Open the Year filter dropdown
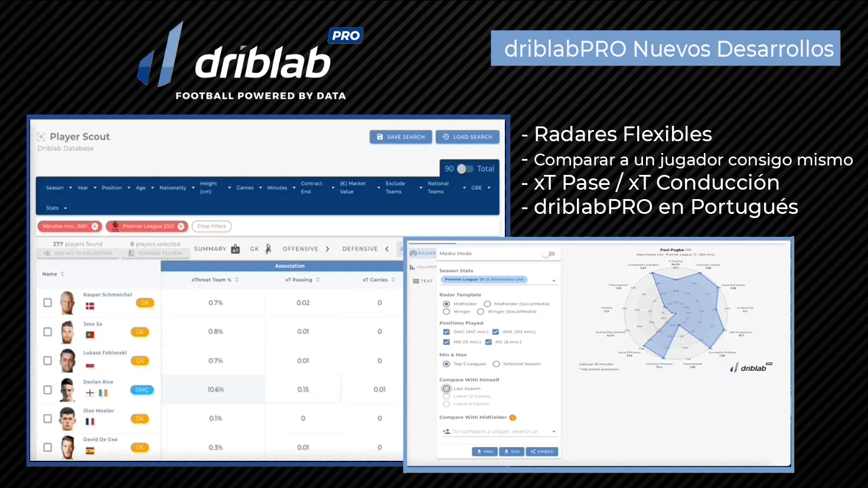The height and width of the screenshot is (488, 868). (87, 188)
